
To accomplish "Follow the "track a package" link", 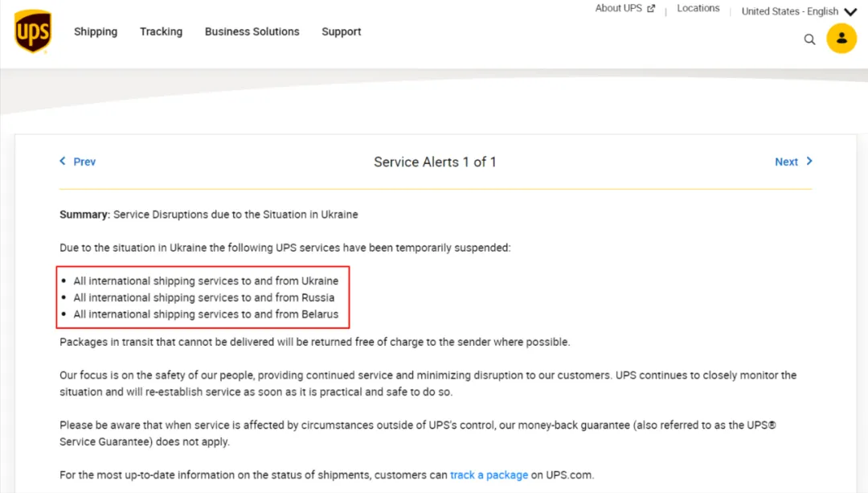I will click(489, 475).
